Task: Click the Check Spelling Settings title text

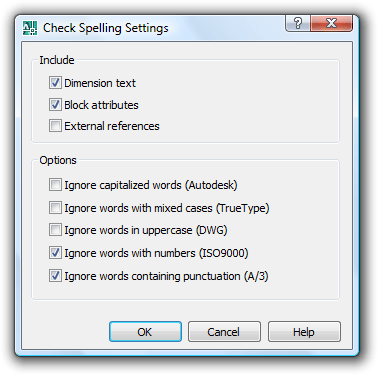Action: (106, 28)
